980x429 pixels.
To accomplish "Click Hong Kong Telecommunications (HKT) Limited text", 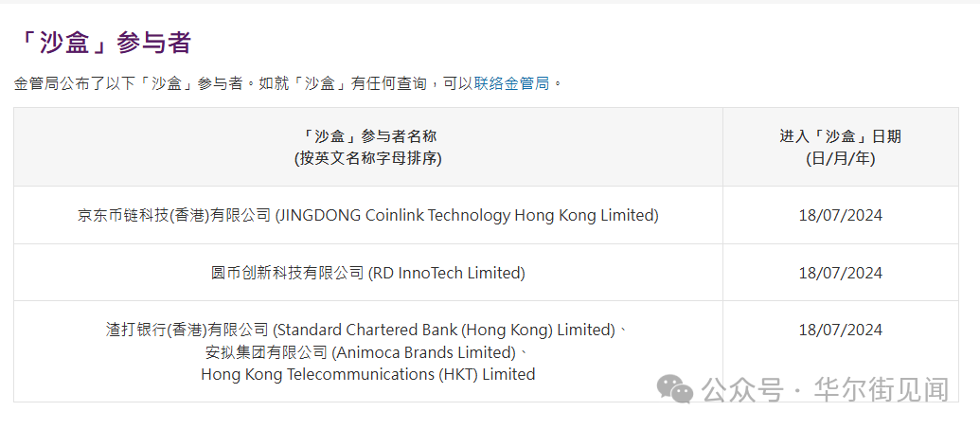I will click(x=367, y=374).
